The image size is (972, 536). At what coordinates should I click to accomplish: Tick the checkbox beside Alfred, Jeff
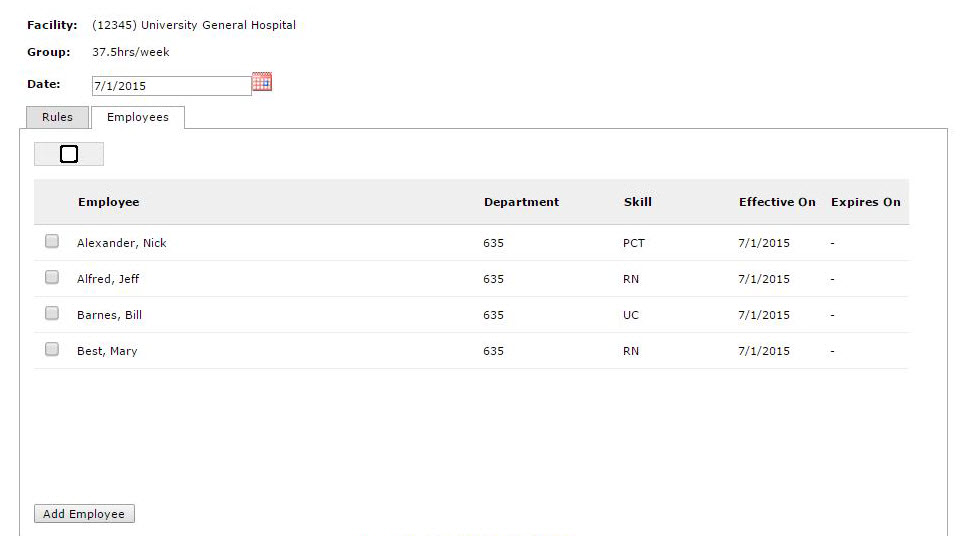pos(52,277)
